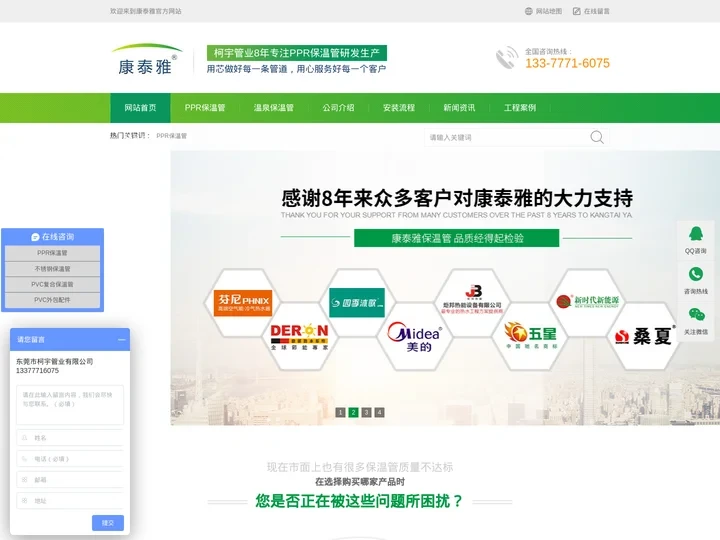
Task: Click the 五星 brand logo
Action: tap(530, 335)
